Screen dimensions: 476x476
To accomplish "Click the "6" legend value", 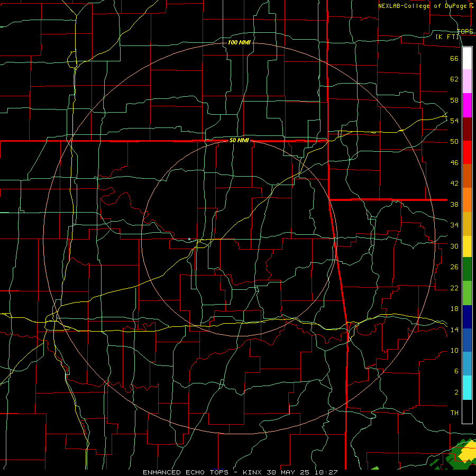I will (x=456, y=371).
